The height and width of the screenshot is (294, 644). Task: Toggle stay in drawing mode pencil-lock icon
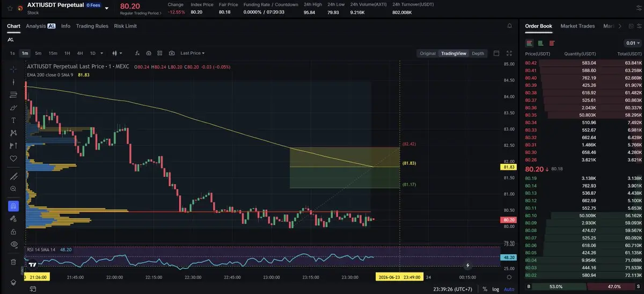coord(13,219)
